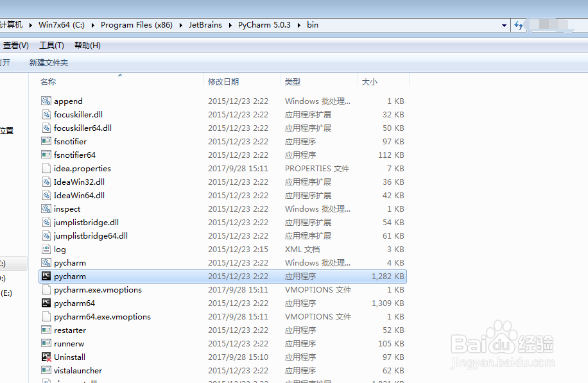Expand the arrow after JetBrains breadcrumb
This screenshot has height=383, width=588.
[230, 25]
